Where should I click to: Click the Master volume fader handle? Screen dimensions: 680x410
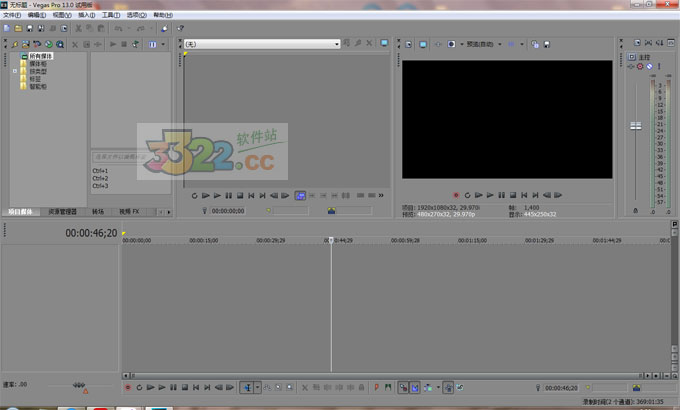click(636, 126)
